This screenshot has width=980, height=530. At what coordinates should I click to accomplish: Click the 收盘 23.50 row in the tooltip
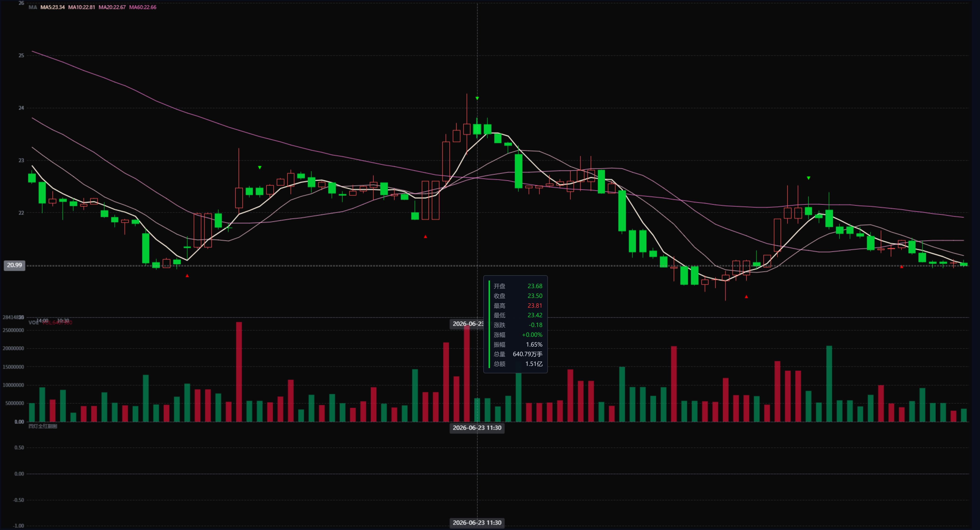pos(518,296)
